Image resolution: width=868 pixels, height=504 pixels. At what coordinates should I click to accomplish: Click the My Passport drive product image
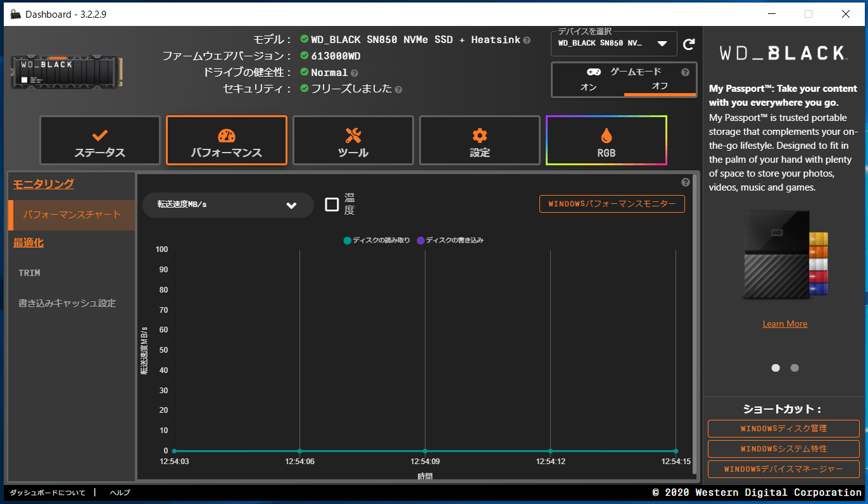pos(785,255)
